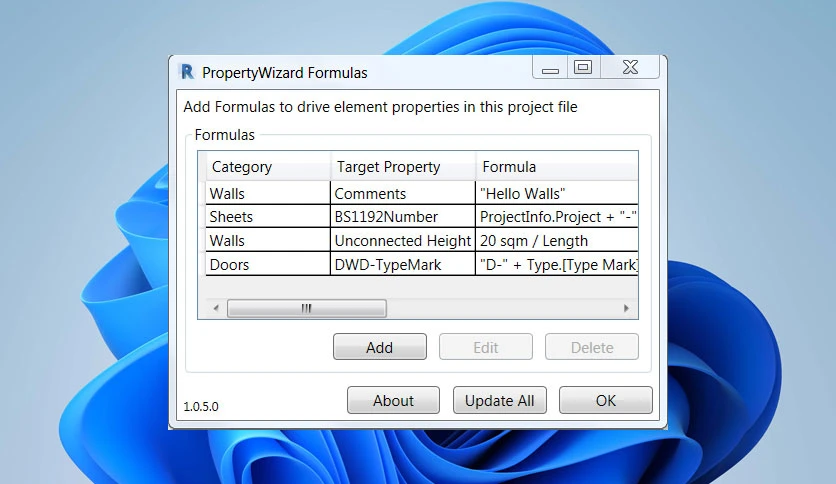The width and height of the screenshot is (836, 484).
Task: Click the disabled Delete button
Action: 592,347
